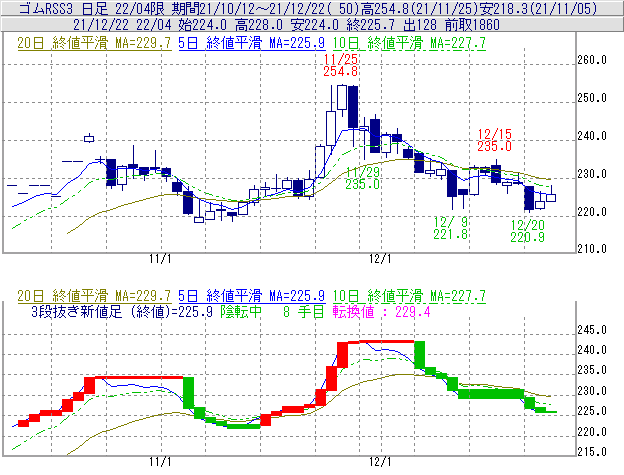Click the 12/1 date label under lower chart
624x475 pixels.
click(x=380, y=462)
